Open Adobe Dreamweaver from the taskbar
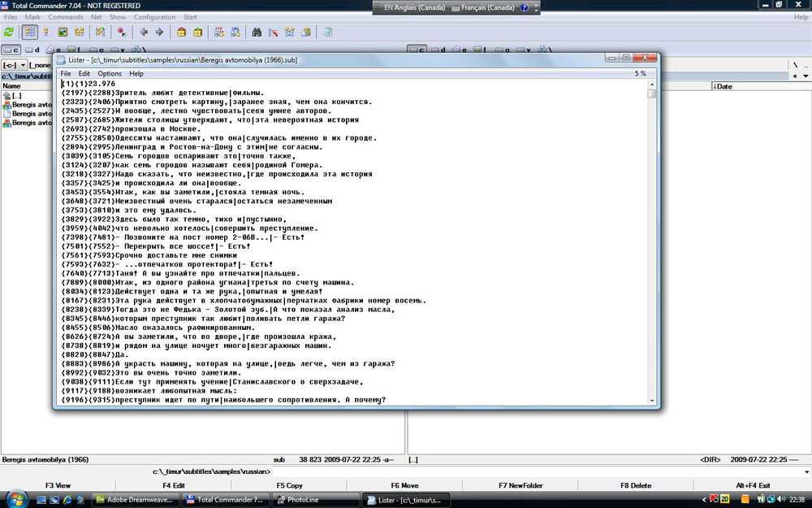 [x=133, y=500]
